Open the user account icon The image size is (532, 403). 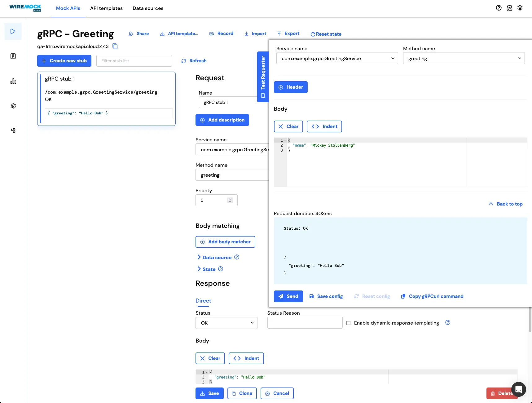(x=509, y=8)
